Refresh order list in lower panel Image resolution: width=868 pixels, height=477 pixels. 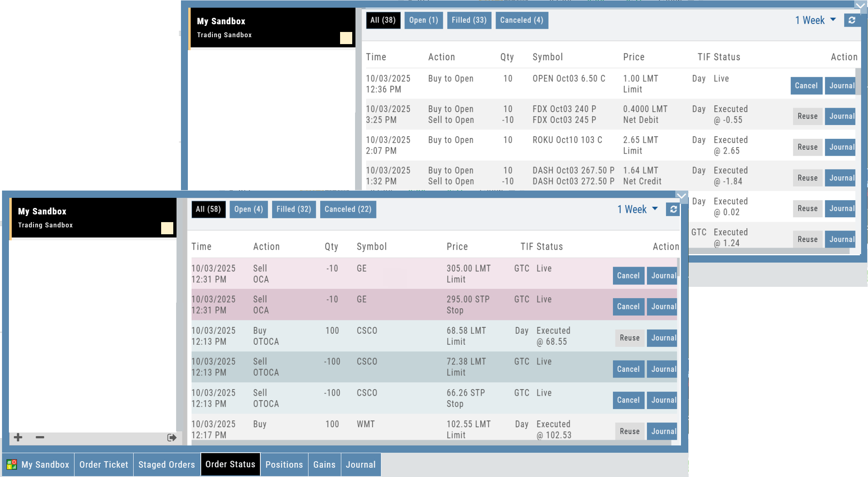click(673, 209)
